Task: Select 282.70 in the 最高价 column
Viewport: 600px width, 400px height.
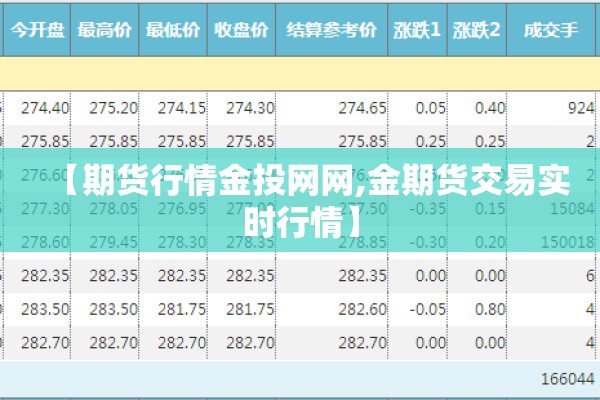Action: click(113, 343)
